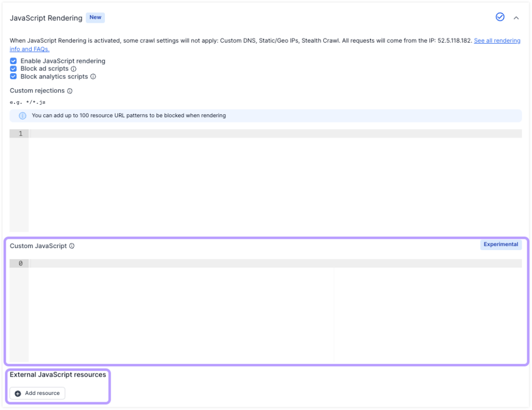532x410 pixels.
Task: Disable the Block analytics scripts checkbox
Action: pos(13,76)
